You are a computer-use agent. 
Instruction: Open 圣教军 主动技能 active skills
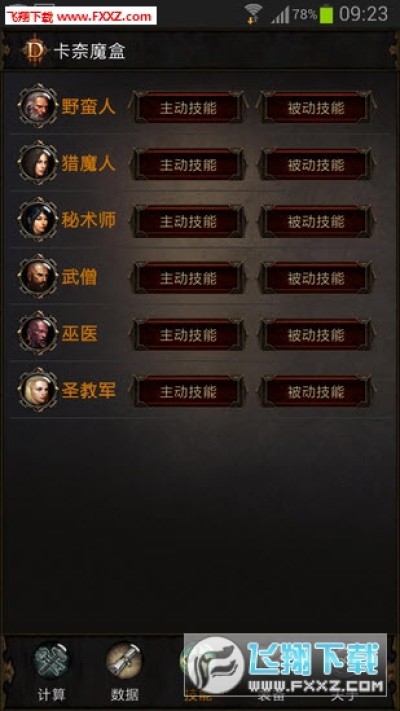coord(188,391)
